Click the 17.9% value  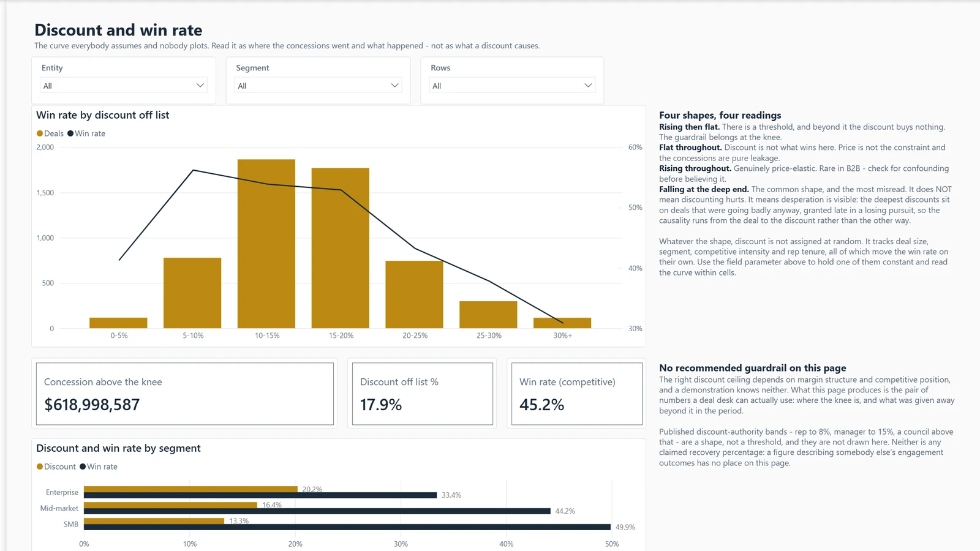[381, 405]
